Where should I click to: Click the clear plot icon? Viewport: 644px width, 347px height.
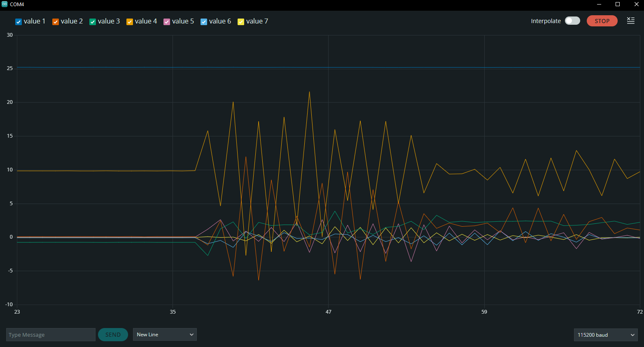coord(630,21)
